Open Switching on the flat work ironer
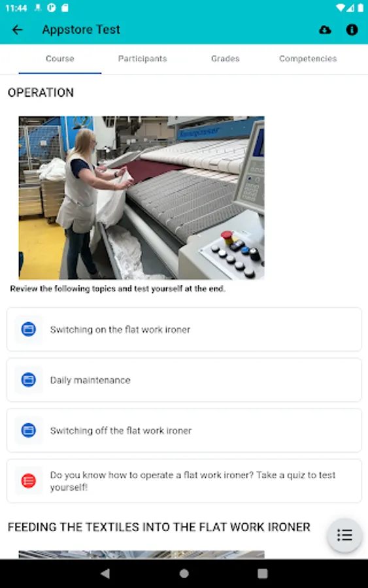 point(184,330)
